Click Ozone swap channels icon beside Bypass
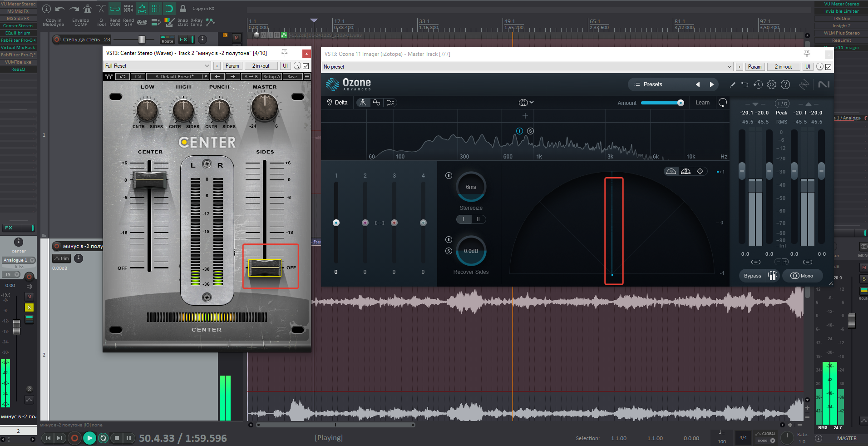Screen dimensions: 868x446 tap(772, 276)
